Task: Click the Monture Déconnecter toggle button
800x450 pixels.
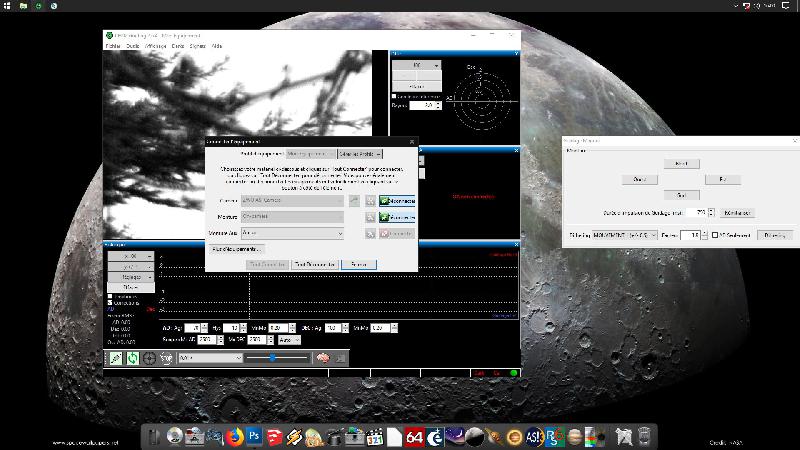Action: coord(397,217)
